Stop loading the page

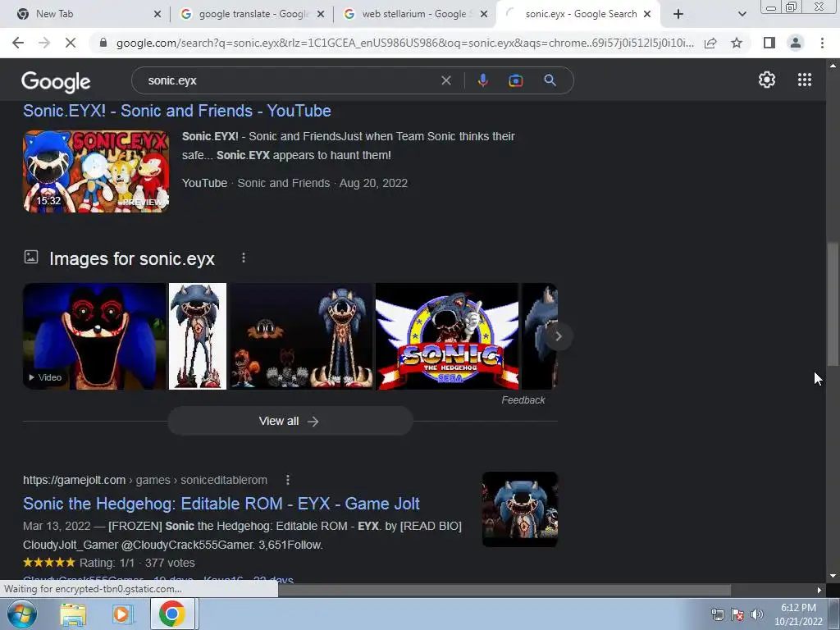click(x=71, y=43)
